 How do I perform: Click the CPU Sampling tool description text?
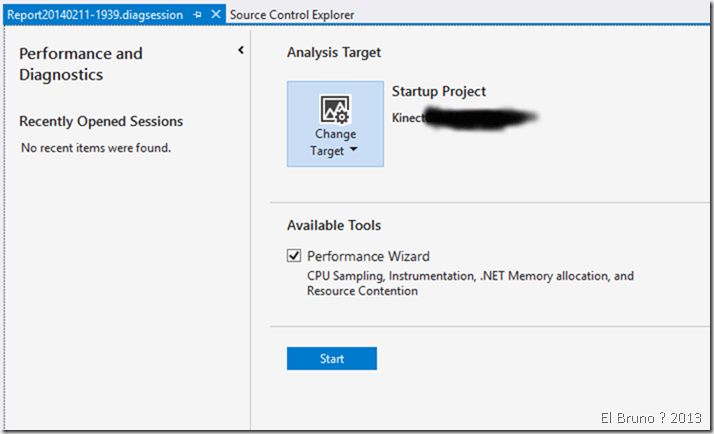470,275
